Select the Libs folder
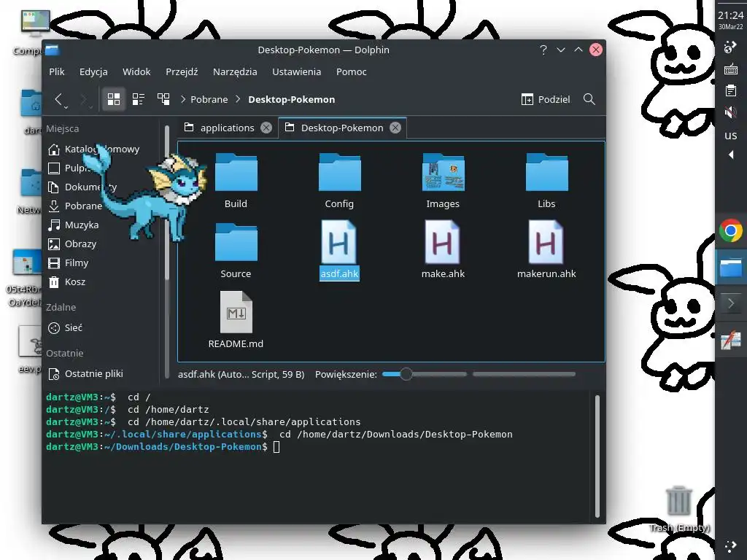 point(546,182)
